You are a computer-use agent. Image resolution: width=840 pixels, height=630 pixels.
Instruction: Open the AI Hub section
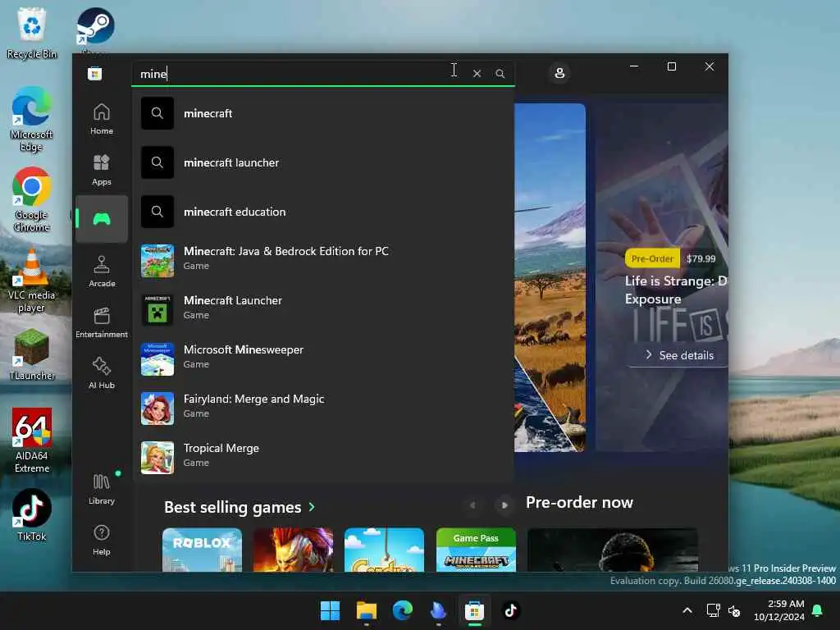coord(101,373)
